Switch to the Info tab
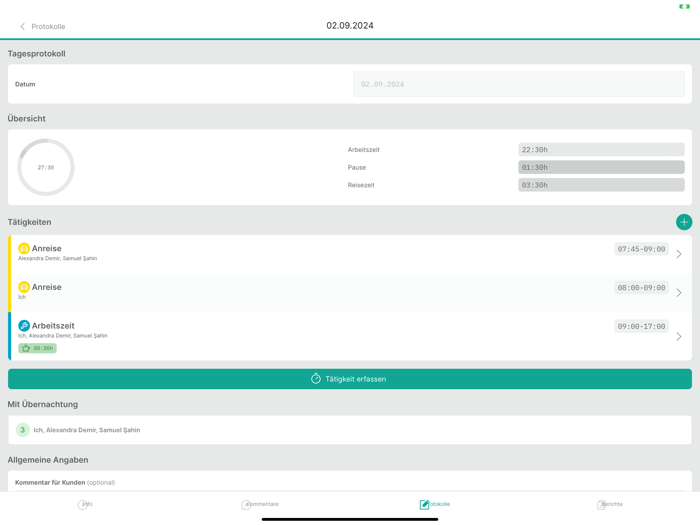 point(85,504)
